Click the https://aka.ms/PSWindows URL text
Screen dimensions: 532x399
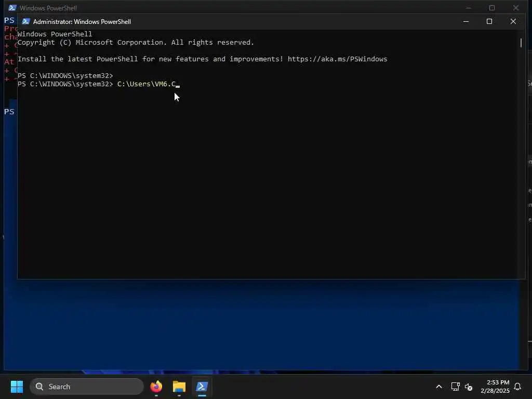click(337, 59)
